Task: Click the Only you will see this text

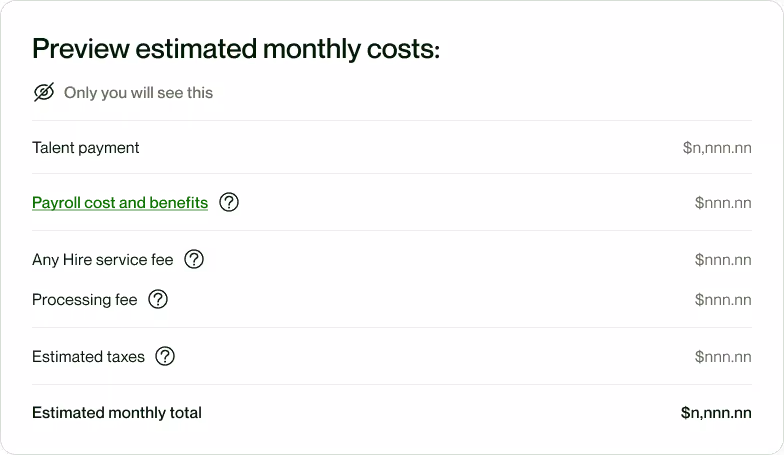Action: (138, 93)
